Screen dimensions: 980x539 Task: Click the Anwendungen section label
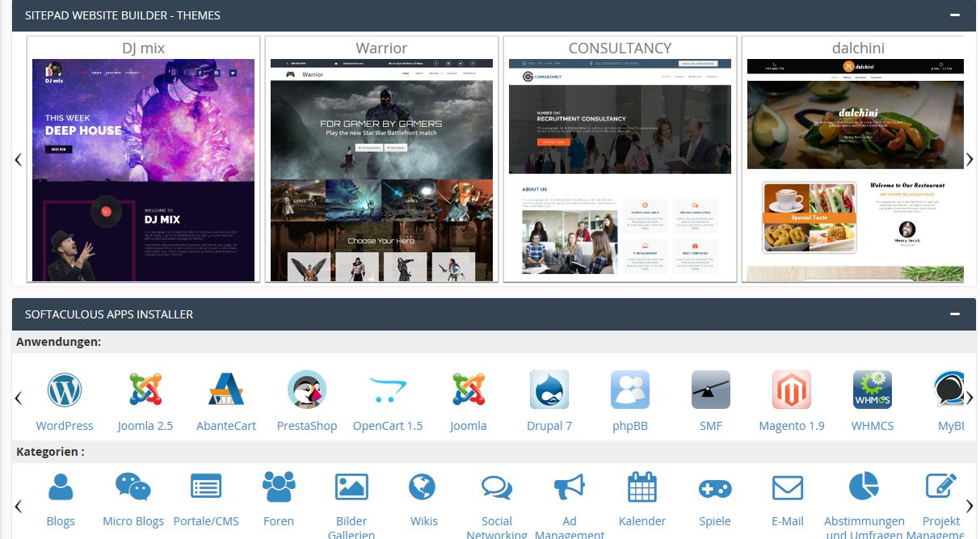[58, 342]
